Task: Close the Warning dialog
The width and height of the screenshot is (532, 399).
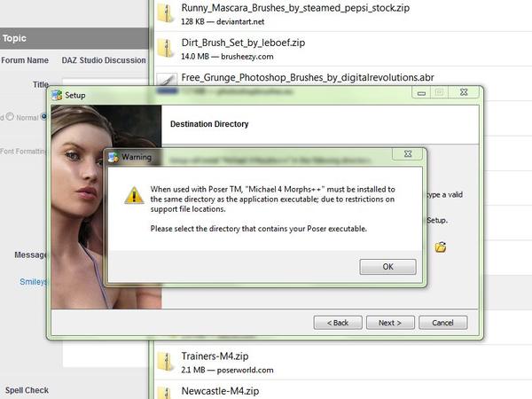Action: pos(408,154)
